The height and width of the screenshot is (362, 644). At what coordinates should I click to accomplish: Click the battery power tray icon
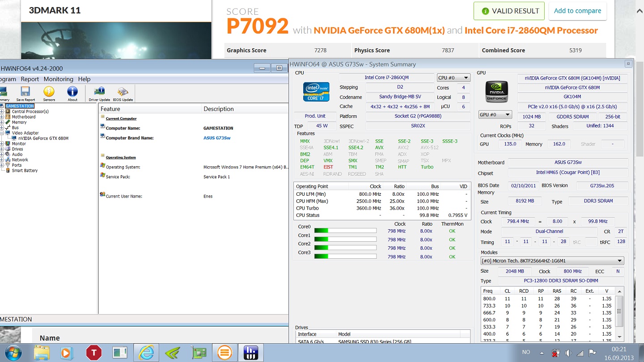tap(555, 353)
